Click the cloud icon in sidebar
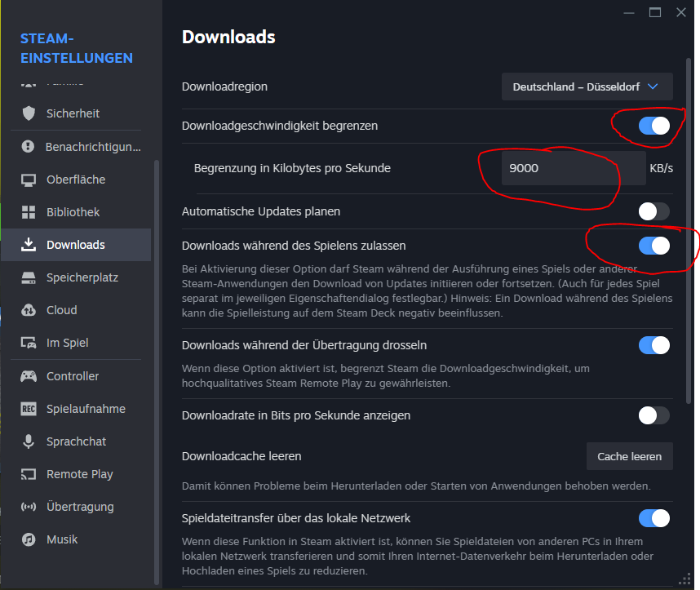Screen dimensions: 700x590 pyautogui.click(x=29, y=310)
